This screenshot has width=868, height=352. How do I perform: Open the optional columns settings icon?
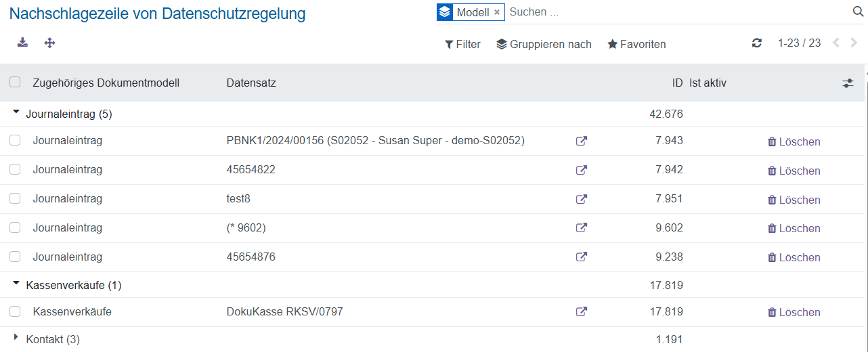(x=848, y=83)
